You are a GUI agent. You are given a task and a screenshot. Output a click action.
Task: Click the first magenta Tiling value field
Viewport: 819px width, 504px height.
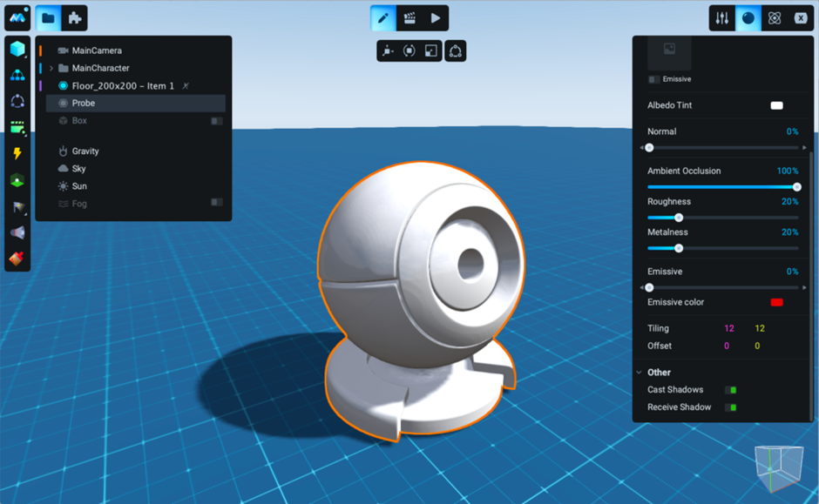[x=728, y=328]
